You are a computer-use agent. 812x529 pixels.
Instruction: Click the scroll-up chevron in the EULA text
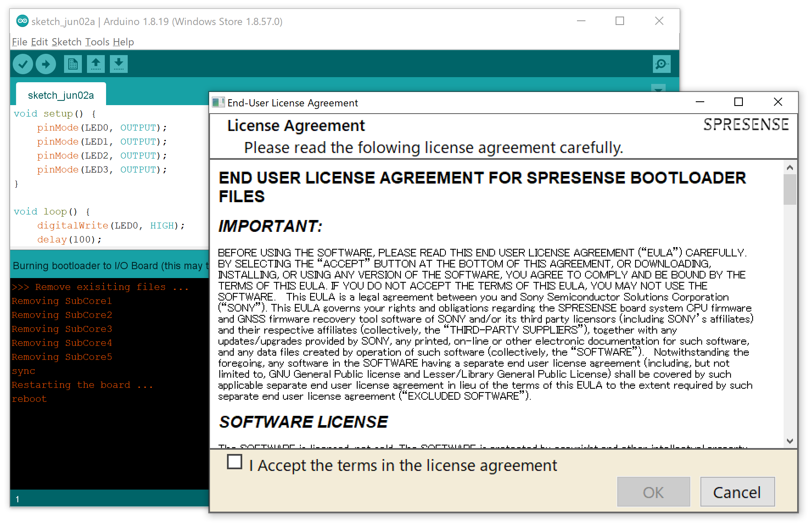pos(790,168)
